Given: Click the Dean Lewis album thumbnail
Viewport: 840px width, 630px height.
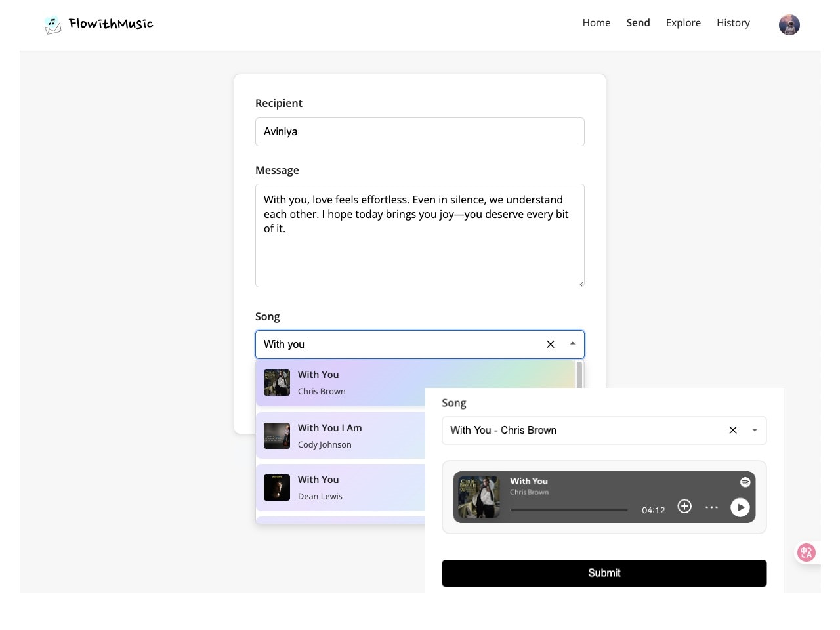Looking at the screenshot, I should (x=277, y=488).
